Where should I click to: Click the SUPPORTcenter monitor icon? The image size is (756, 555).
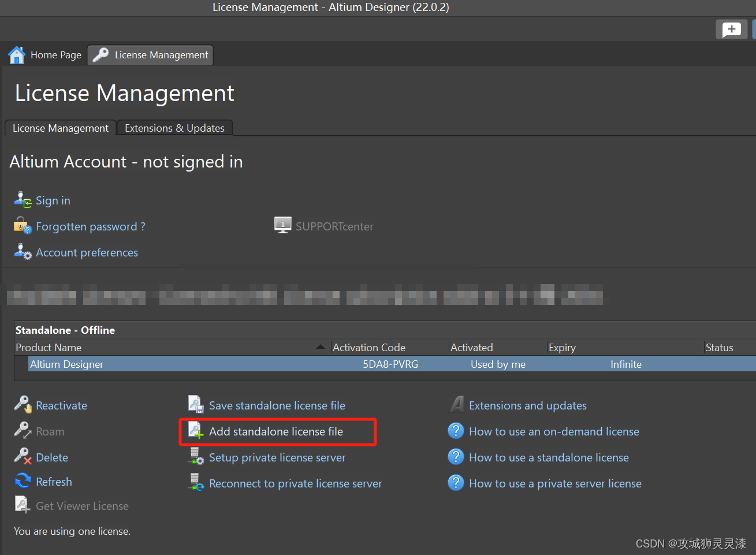coord(283,225)
